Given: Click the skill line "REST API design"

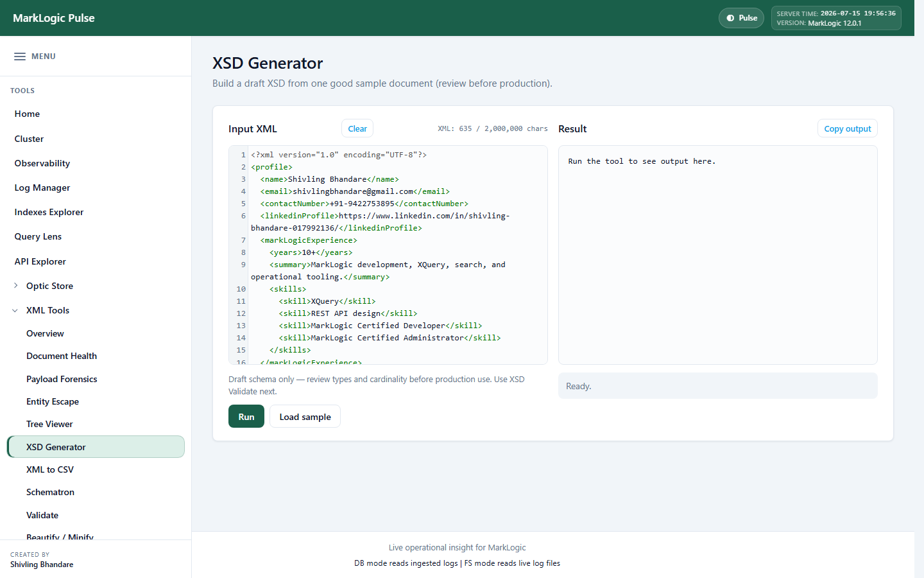Looking at the screenshot, I should click(x=348, y=313).
